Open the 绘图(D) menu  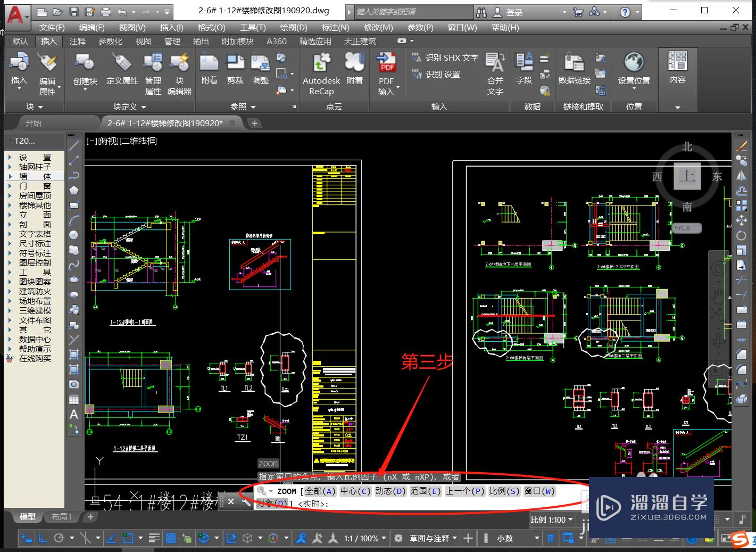tap(293, 27)
